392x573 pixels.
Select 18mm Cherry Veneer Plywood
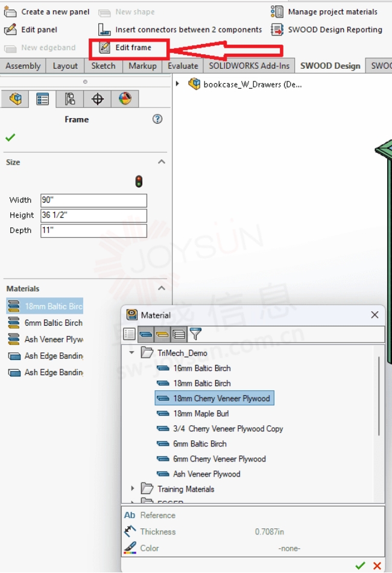point(215,398)
